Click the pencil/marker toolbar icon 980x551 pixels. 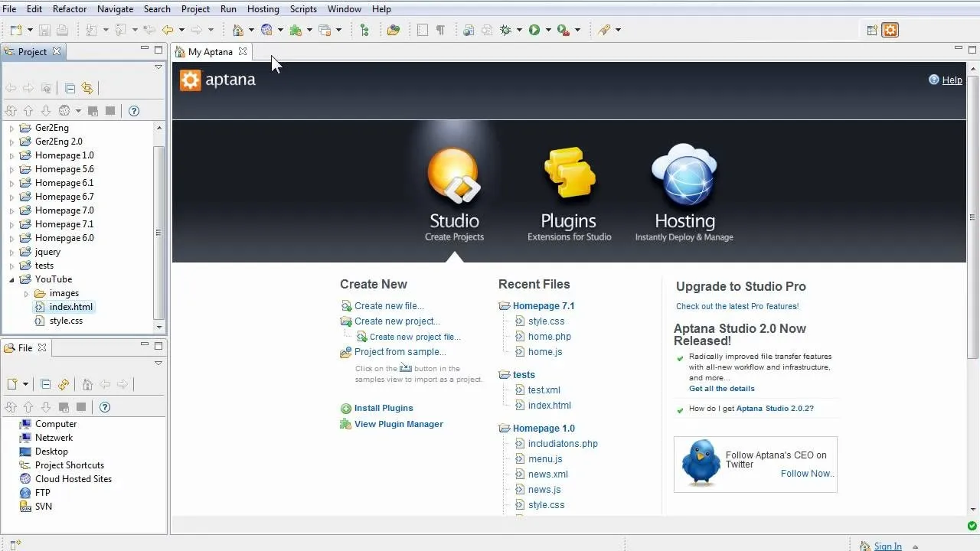click(604, 30)
